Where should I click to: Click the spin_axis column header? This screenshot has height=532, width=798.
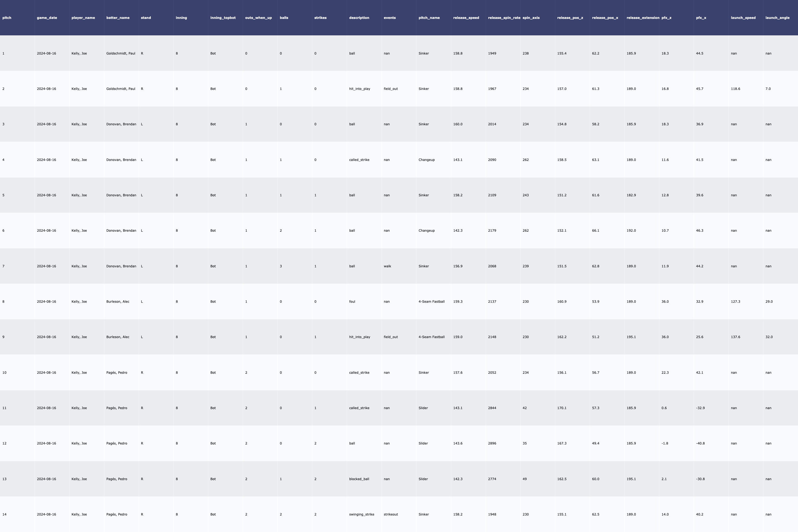(531, 18)
